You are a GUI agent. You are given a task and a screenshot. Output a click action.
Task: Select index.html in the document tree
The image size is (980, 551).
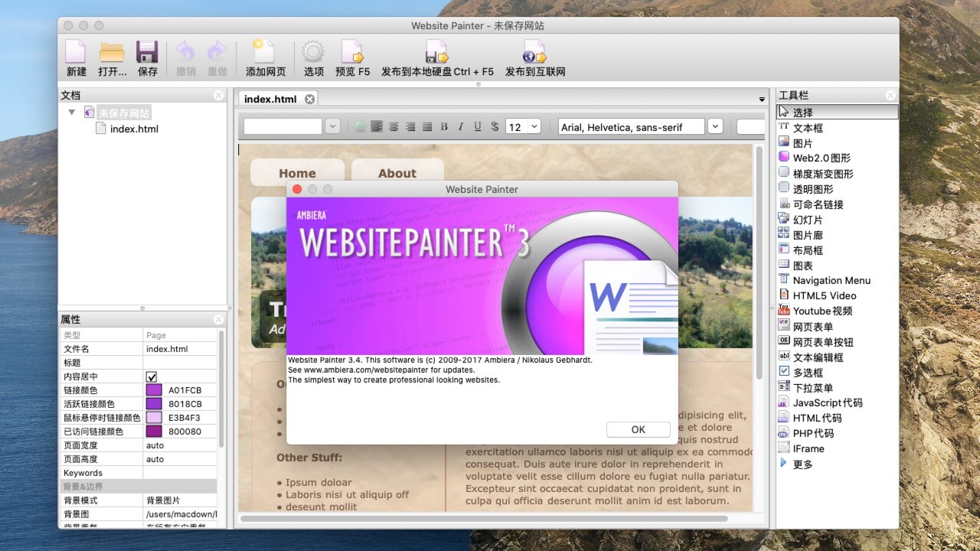click(134, 129)
